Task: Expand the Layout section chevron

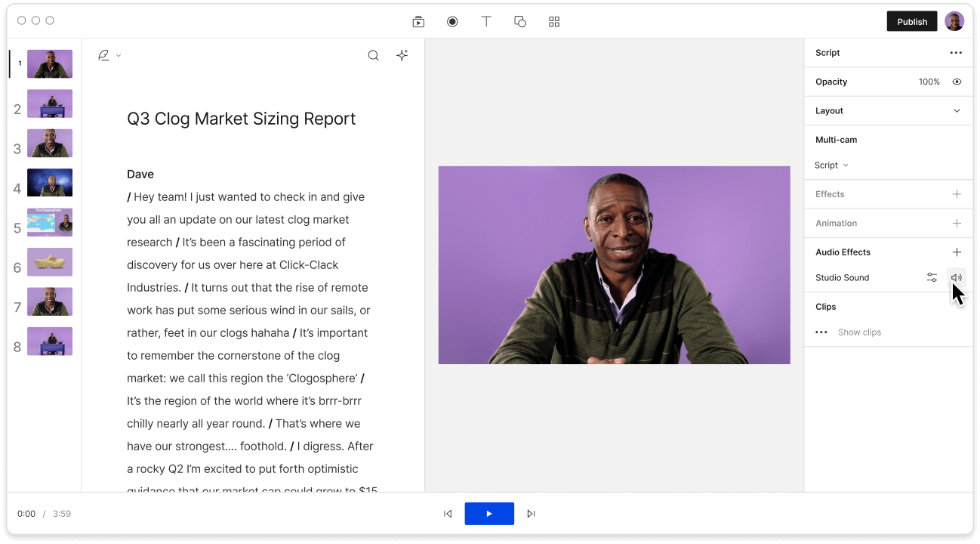Action: 957,110
